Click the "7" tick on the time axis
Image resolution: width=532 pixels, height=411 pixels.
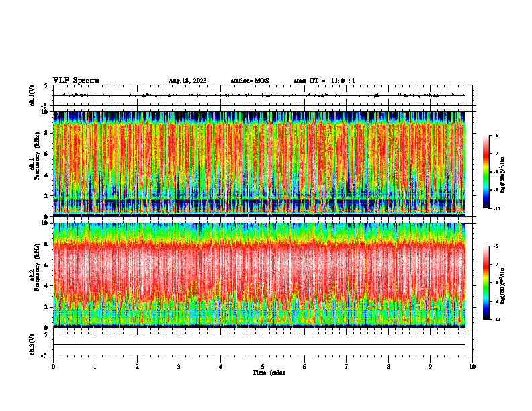pyautogui.click(x=347, y=367)
